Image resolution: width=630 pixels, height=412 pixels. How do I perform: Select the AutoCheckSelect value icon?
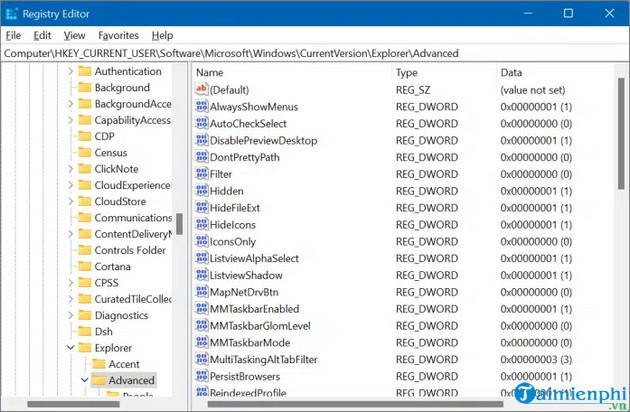pos(201,123)
